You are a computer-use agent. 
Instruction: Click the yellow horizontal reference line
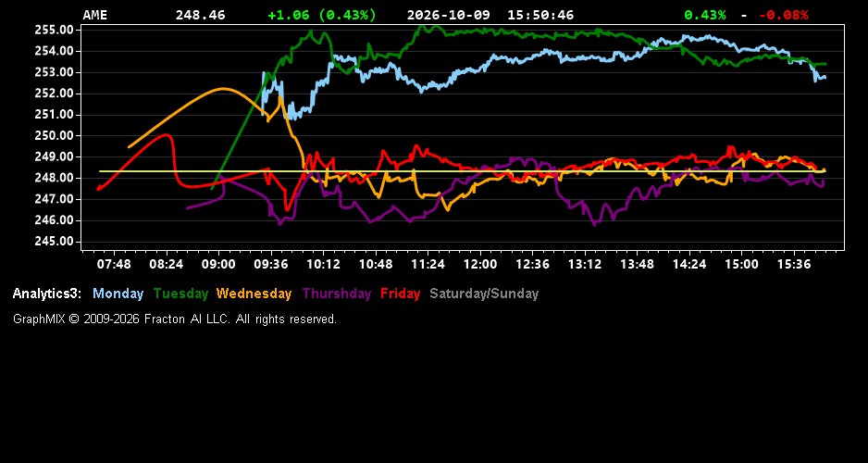pyautogui.click(x=463, y=171)
